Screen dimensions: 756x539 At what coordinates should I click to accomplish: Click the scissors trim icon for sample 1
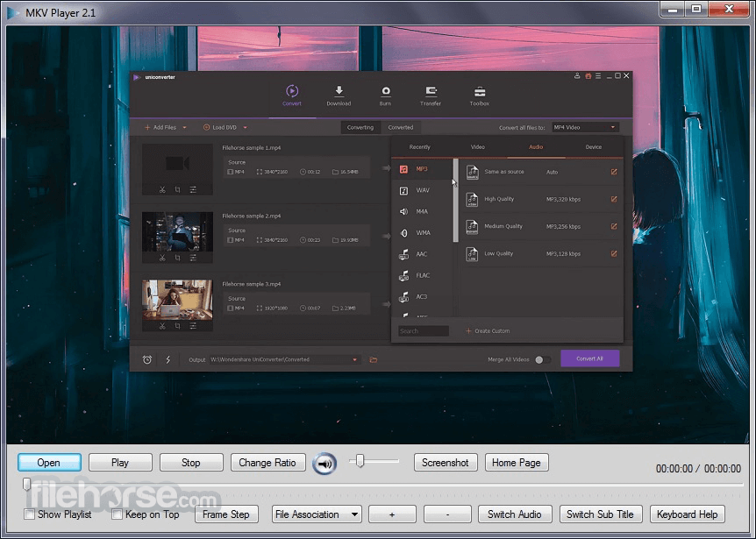(162, 190)
